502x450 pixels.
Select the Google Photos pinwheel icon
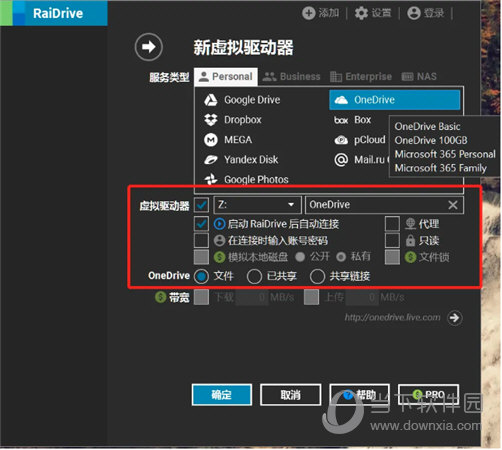tap(211, 180)
